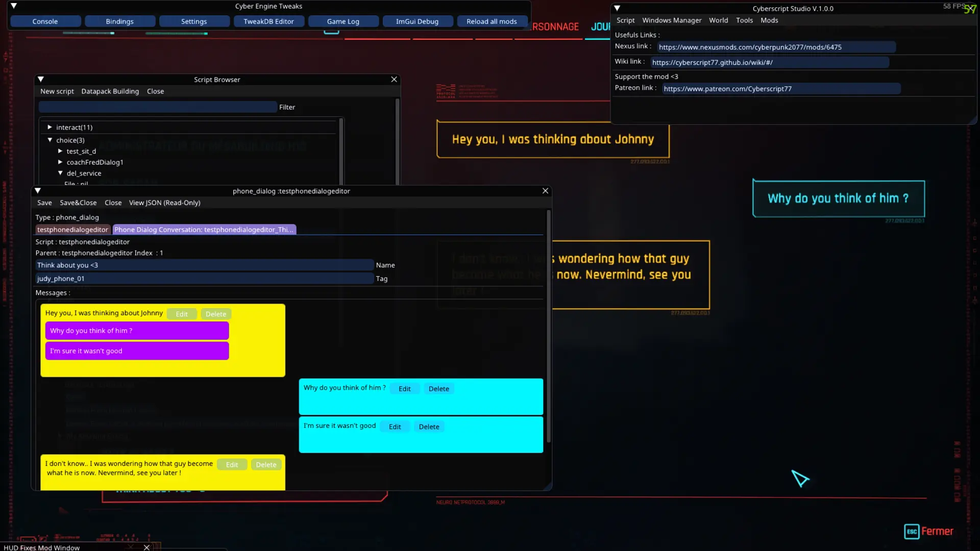Collapse the phone_dialog editor window triangle

point(38,191)
